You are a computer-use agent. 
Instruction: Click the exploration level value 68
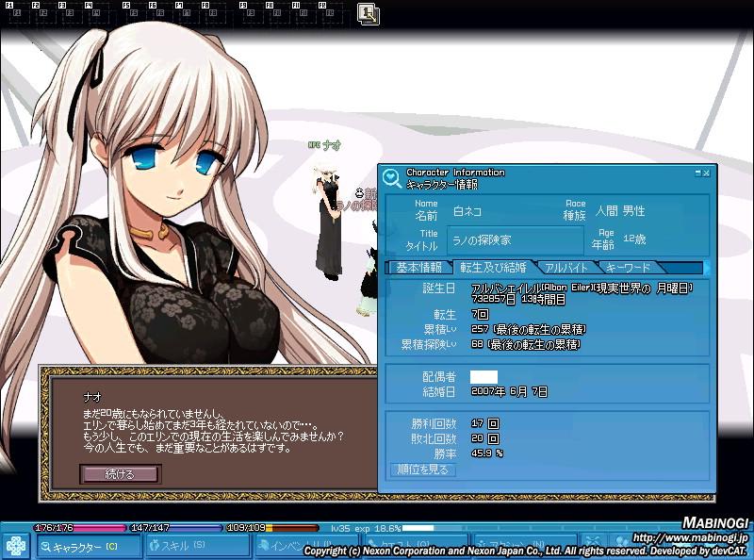click(x=477, y=344)
